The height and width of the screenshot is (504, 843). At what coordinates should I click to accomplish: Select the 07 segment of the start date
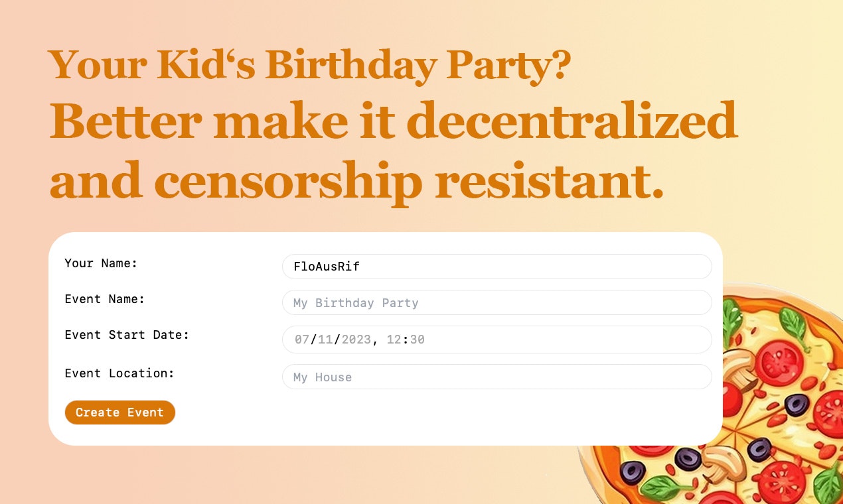302,340
